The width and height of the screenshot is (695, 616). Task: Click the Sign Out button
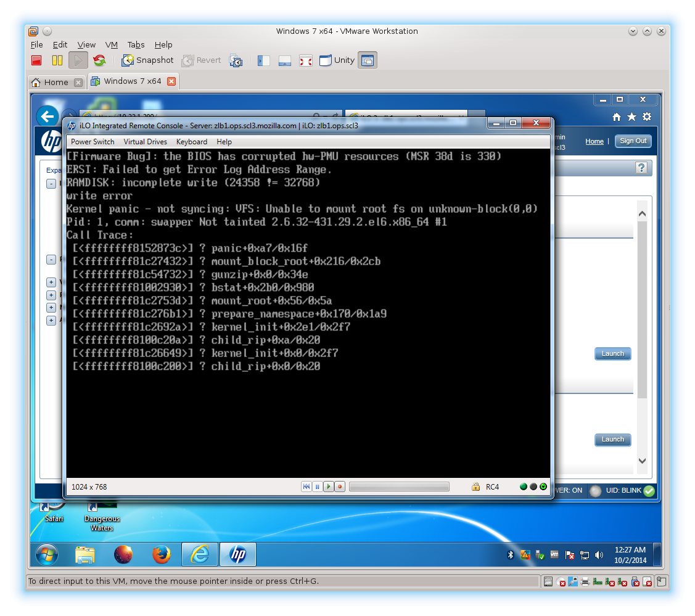[633, 141]
